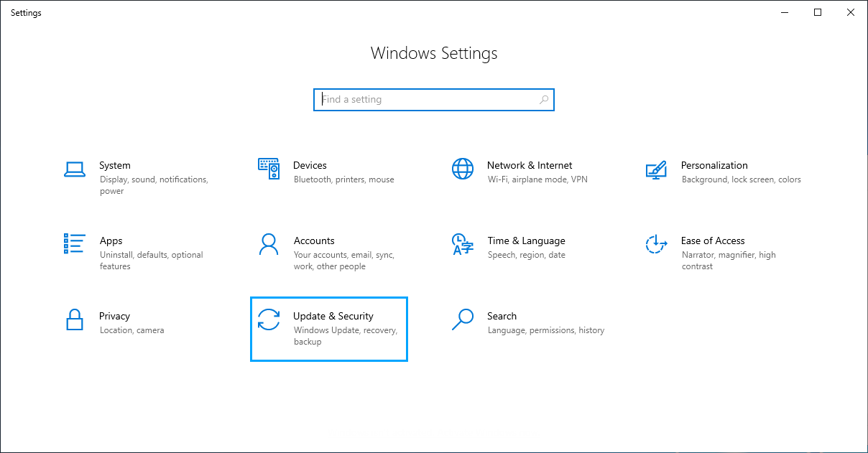This screenshot has width=868, height=453.
Task: Select the 'Update & Security' heading
Action: click(x=333, y=316)
